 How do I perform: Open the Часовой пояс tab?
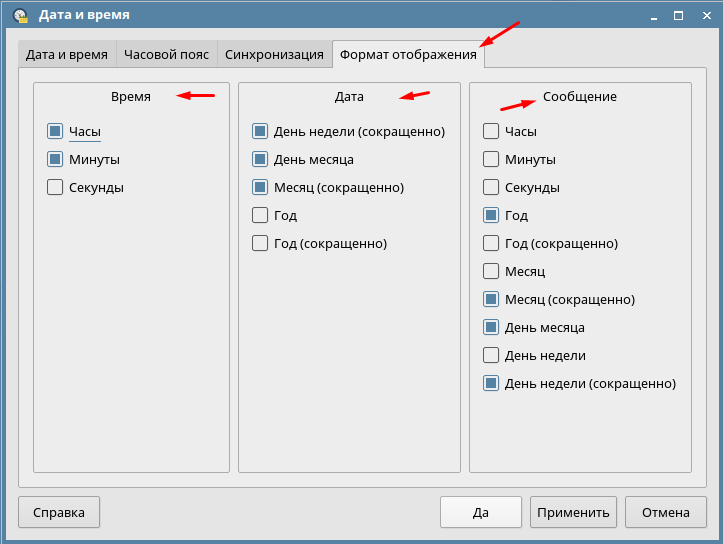[x=166, y=54]
